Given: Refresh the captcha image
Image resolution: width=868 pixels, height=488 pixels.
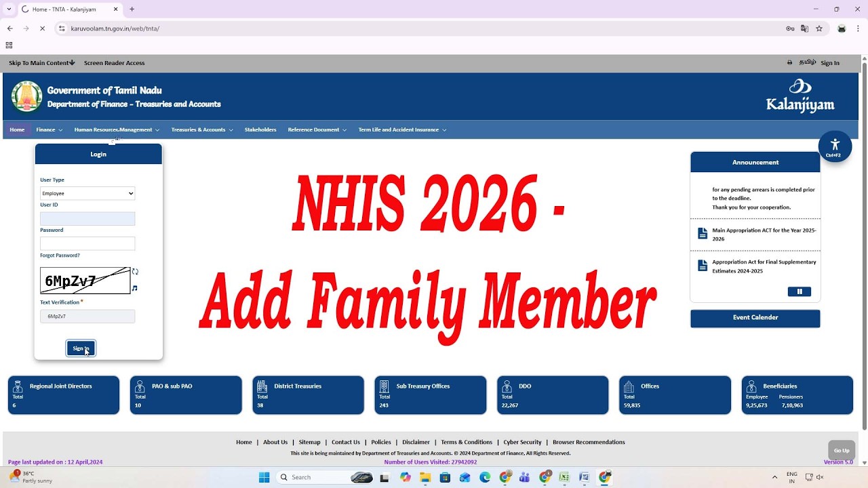Looking at the screenshot, I should coord(135,272).
